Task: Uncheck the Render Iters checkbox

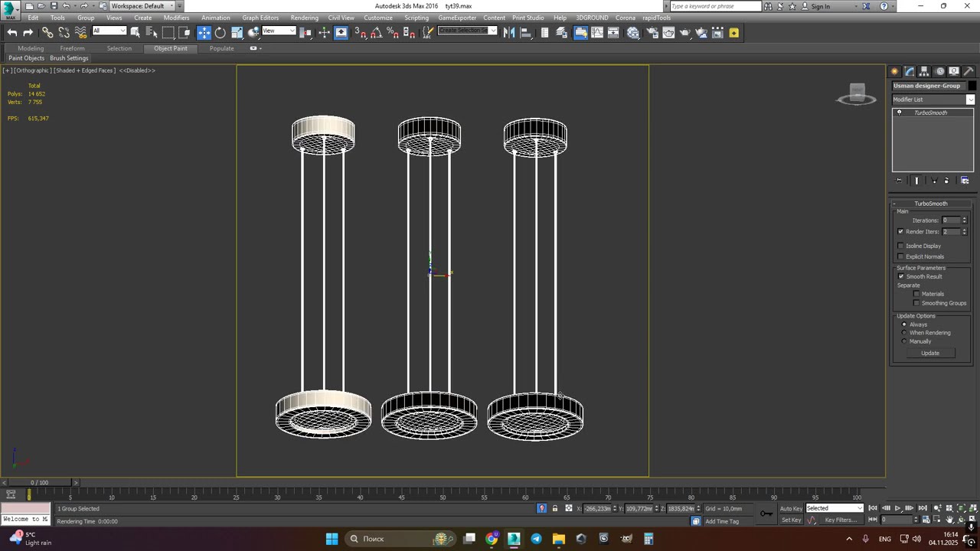Action: pyautogui.click(x=900, y=231)
